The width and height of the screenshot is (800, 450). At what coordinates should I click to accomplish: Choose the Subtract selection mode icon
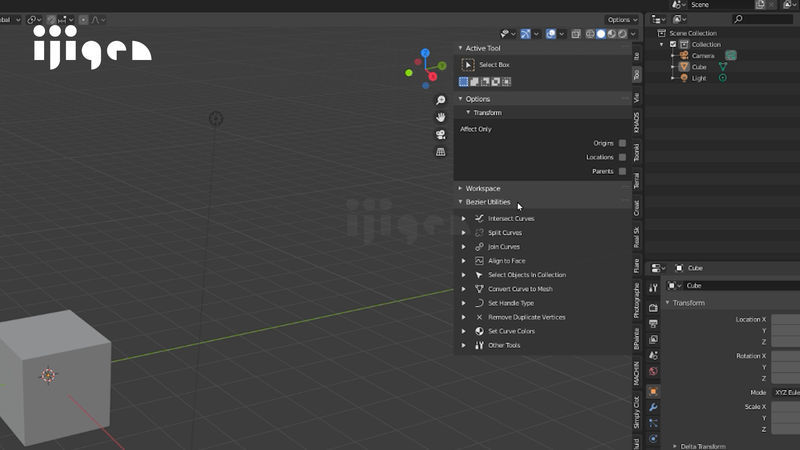tap(485, 82)
